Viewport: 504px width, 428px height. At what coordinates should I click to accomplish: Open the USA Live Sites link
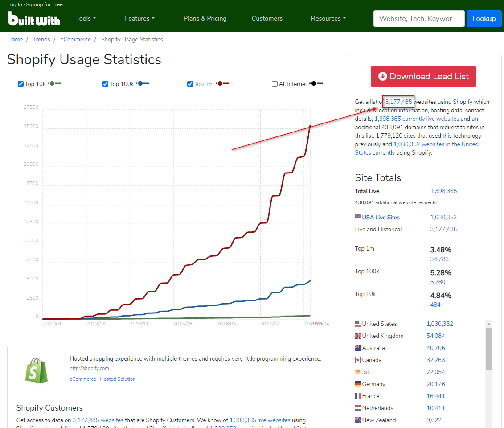click(x=381, y=218)
